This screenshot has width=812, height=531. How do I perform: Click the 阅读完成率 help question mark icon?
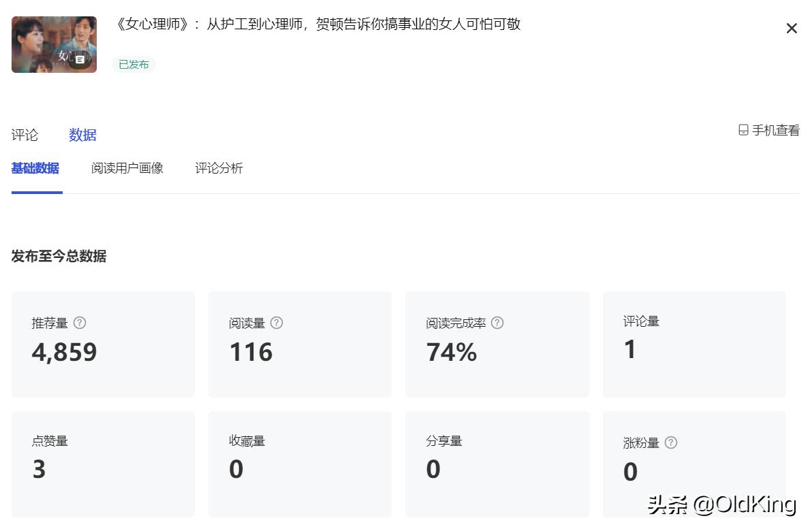coord(497,323)
